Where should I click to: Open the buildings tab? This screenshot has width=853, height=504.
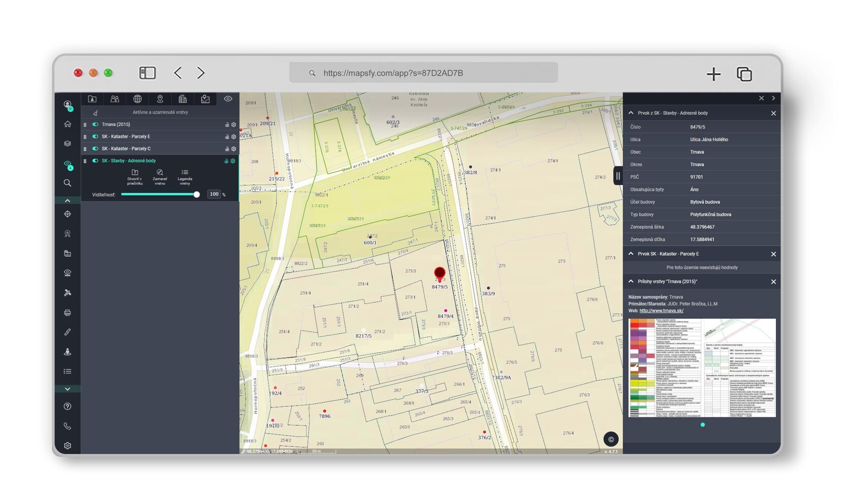click(183, 99)
